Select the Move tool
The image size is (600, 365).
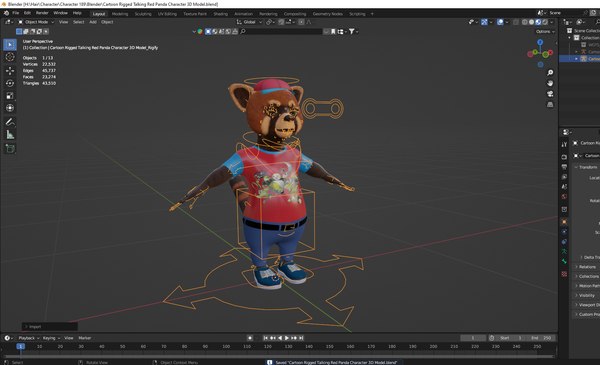(10, 71)
